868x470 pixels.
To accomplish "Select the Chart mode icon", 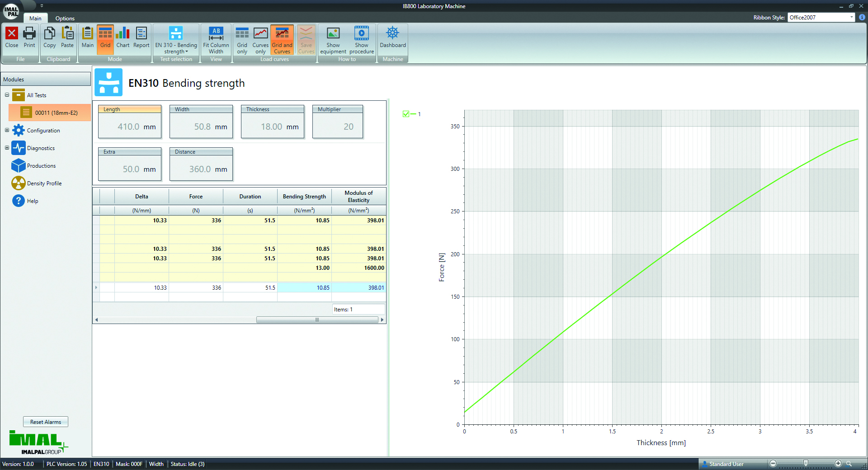I will click(x=123, y=38).
